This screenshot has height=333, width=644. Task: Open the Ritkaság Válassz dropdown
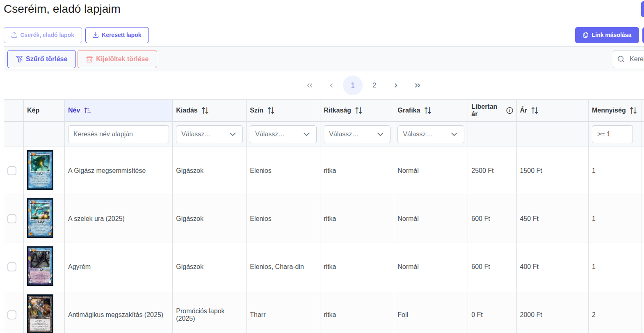[357, 134]
